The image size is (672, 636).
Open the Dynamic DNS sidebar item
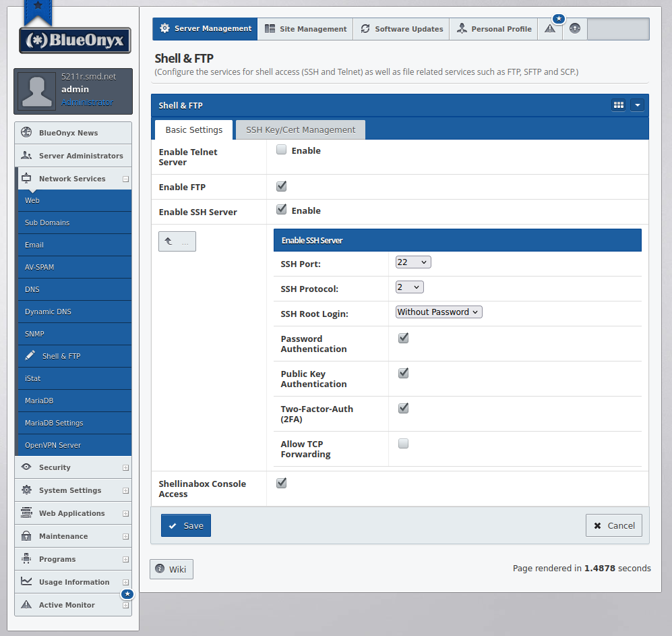(75, 312)
